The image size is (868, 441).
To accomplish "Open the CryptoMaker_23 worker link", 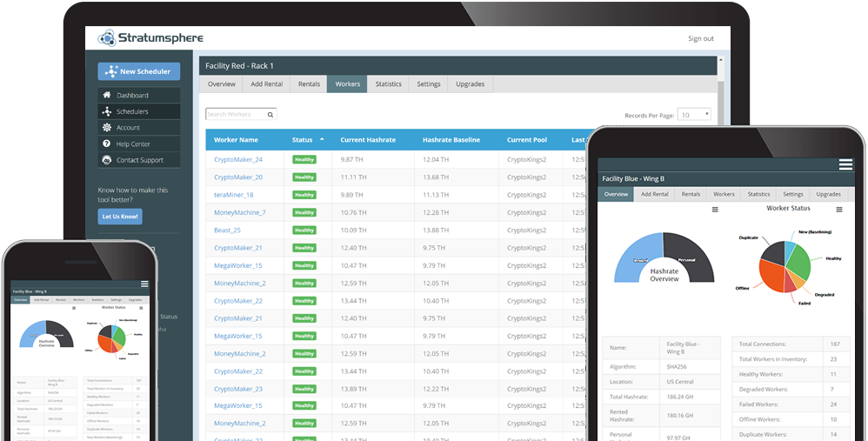I will [238, 389].
